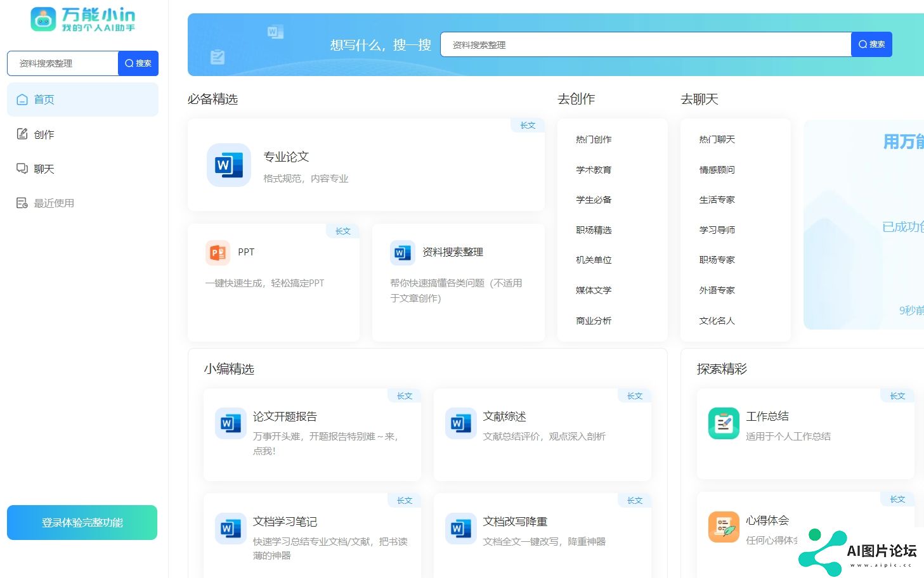Click the 长文 tag on PPT card
The height and width of the screenshot is (578, 924).
[343, 231]
